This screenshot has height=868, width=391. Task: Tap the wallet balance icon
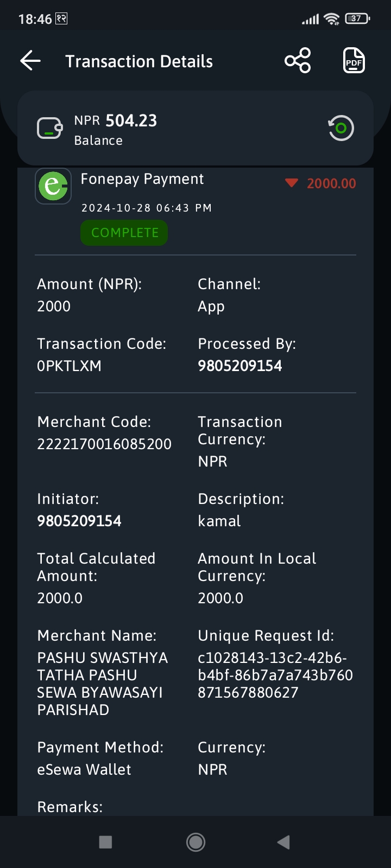click(50, 129)
